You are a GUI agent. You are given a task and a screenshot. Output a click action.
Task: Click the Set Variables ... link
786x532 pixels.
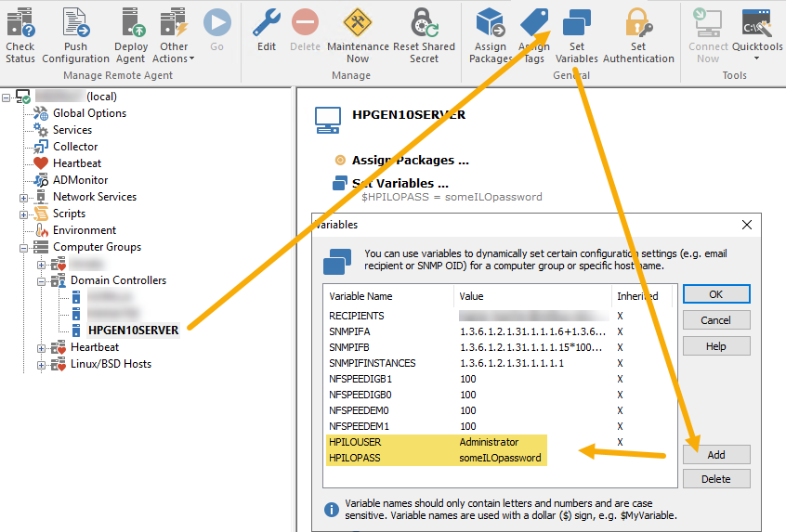coord(400,183)
